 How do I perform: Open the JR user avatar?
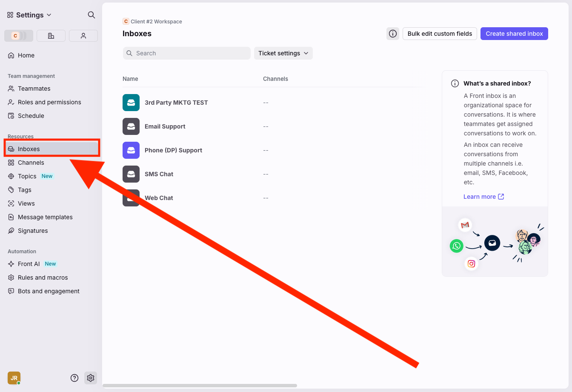14,378
